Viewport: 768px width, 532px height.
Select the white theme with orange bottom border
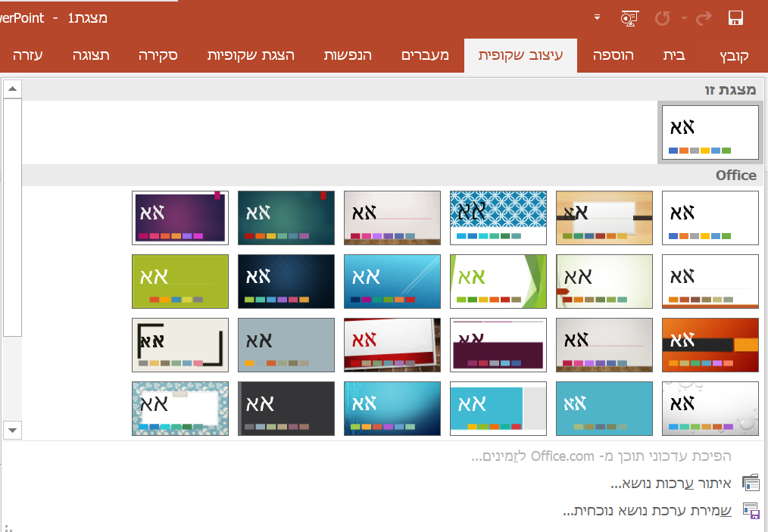pyautogui.click(x=710, y=282)
